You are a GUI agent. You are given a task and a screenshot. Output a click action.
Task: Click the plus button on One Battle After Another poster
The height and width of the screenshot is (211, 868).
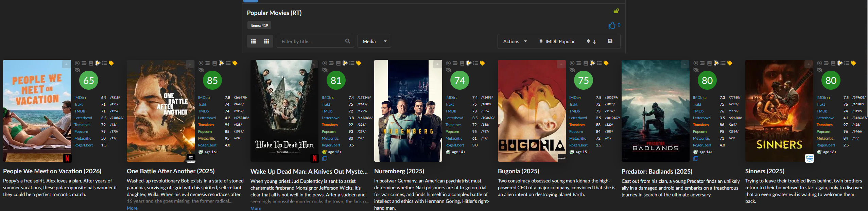pyautogui.click(x=190, y=64)
